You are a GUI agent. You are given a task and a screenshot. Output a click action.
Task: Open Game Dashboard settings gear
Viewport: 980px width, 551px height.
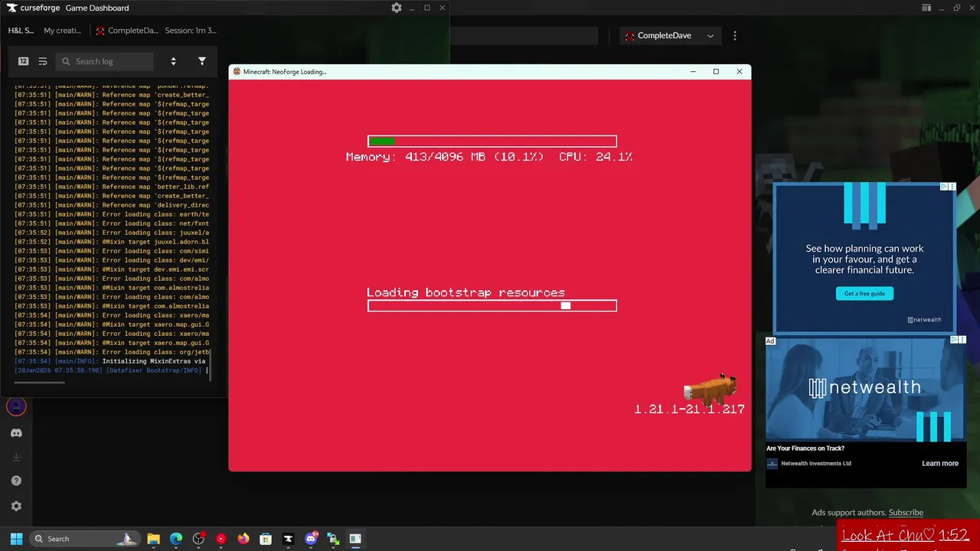[396, 8]
